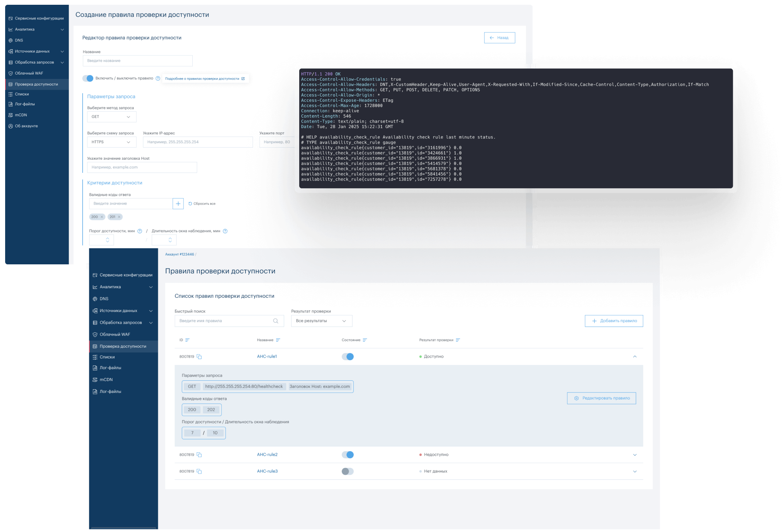Collapse the AHC-rule1 row details

click(635, 357)
